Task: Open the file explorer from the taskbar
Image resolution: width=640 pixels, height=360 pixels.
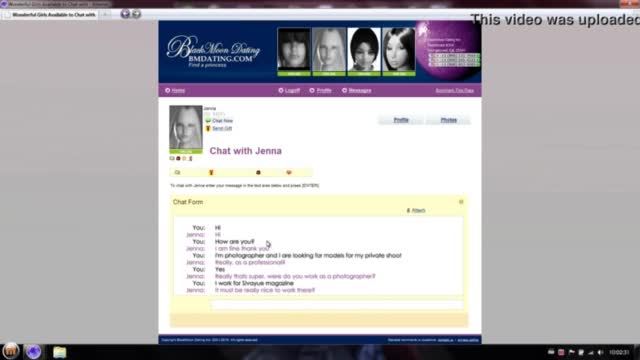Action: (x=60, y=352)
